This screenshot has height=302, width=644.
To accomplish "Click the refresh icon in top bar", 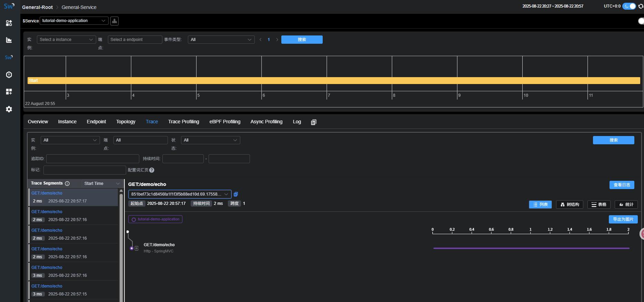I will 641,6.
